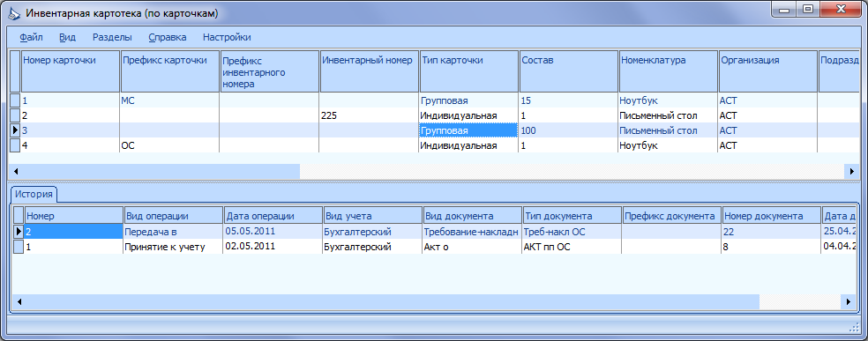Screen dimensions: 868x341
Task: Sort by Номер карточки column header
Action: pyautogui.click(x=71, y=71)
